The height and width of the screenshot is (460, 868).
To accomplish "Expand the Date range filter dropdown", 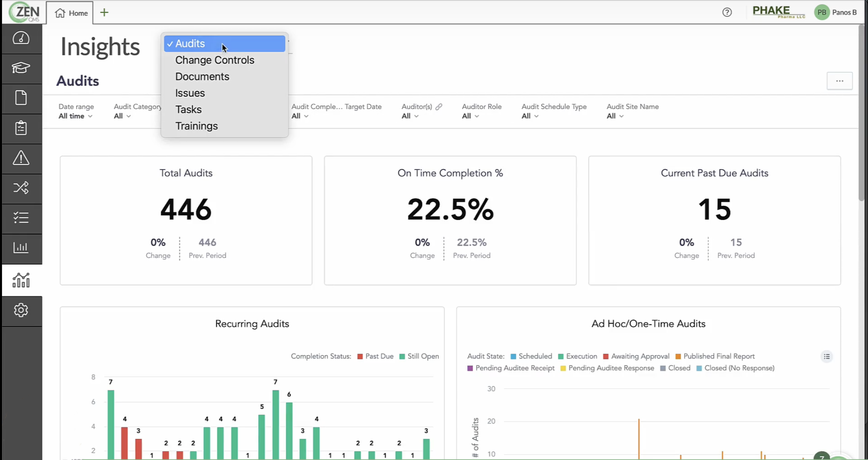I will click(x=75, y=116).
